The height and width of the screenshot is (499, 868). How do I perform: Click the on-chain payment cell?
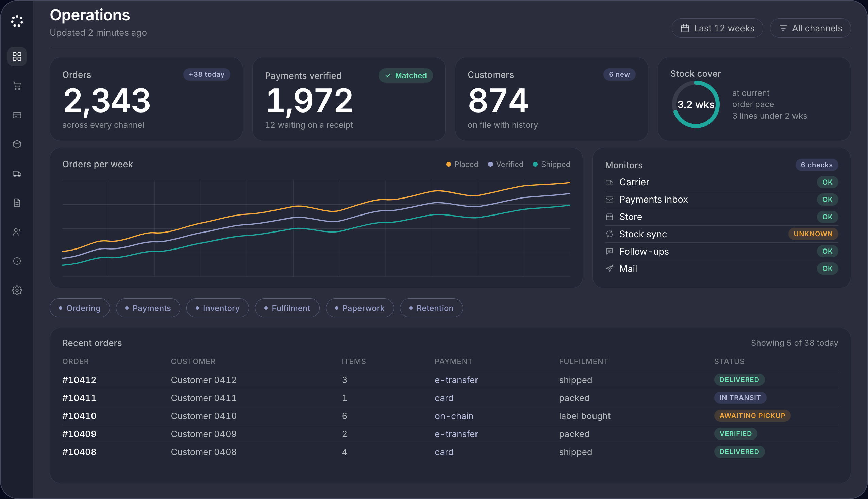tap(454, 416)
